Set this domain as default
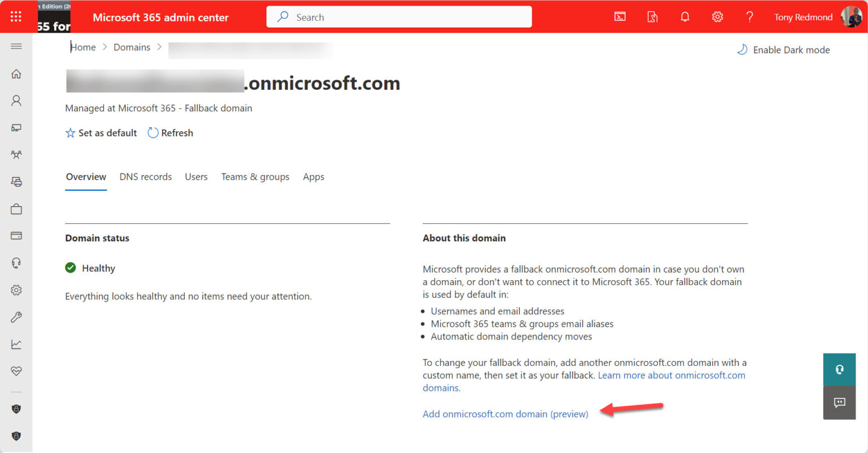 pyautogui.click(x=101, y=133)
